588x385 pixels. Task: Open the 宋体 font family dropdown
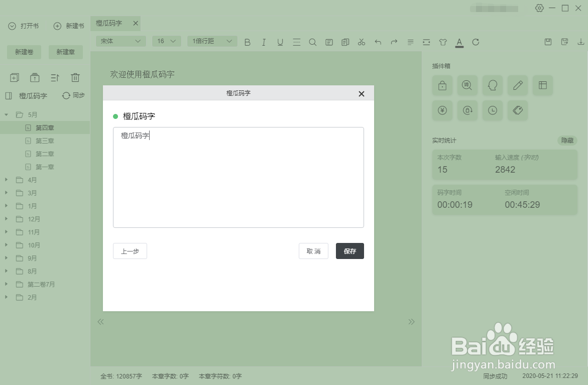121,41
